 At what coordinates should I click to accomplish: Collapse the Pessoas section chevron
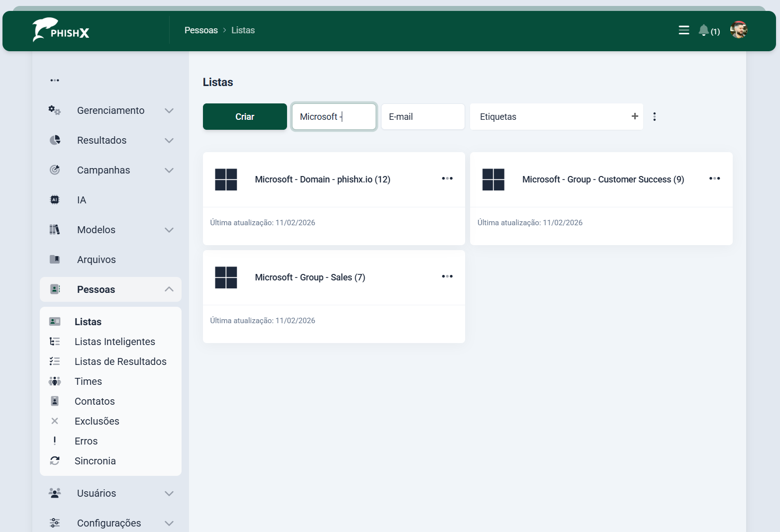point(169,289)
